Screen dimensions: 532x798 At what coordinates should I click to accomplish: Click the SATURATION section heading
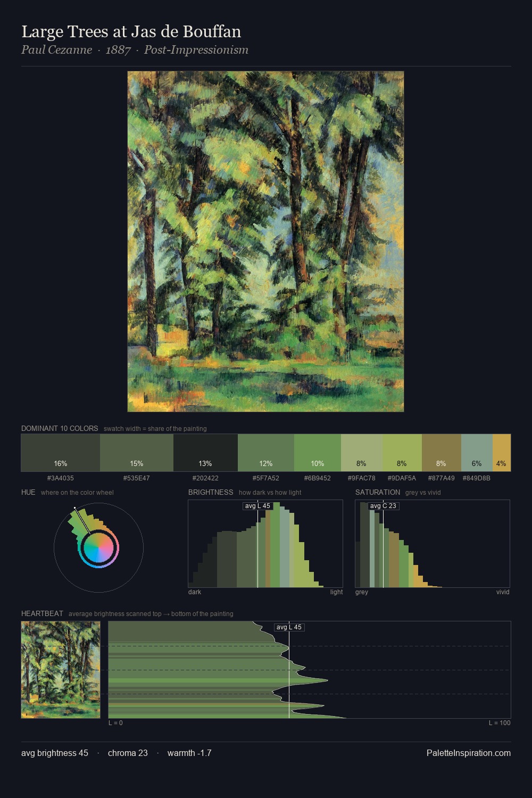[378, 492]
